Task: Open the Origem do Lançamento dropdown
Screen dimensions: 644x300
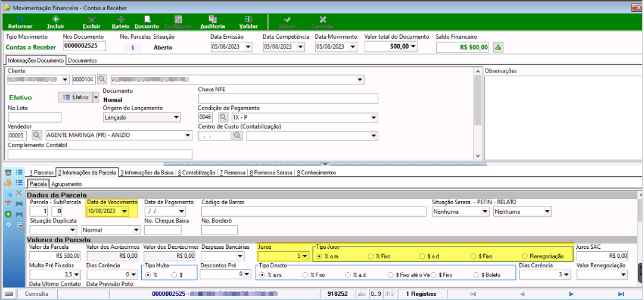Action: tap(176, 117)
